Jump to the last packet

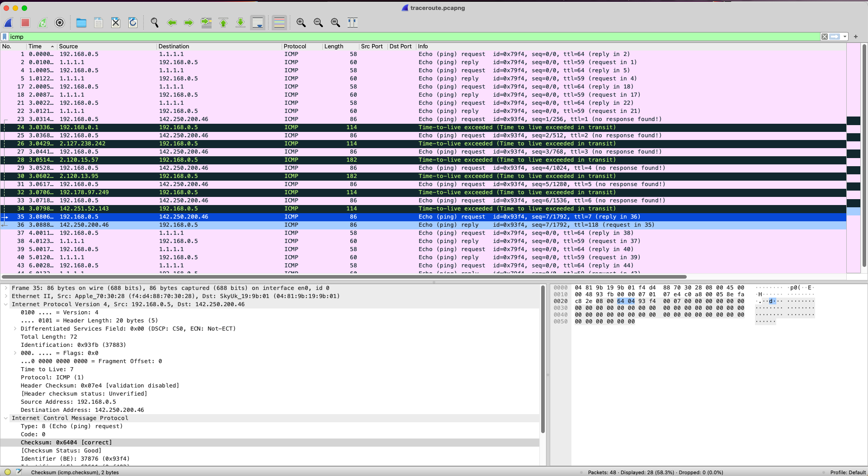241,23
